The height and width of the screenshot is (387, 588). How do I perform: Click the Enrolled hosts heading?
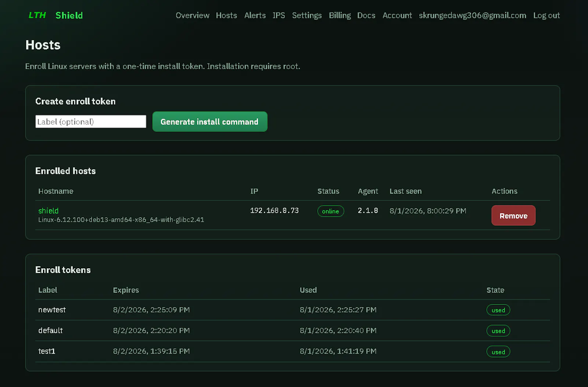pos(65,171)
